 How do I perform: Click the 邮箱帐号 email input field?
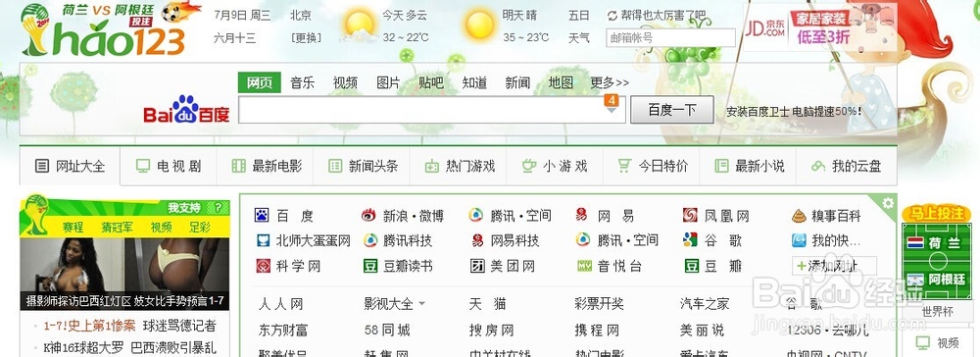tap(670, 37)
